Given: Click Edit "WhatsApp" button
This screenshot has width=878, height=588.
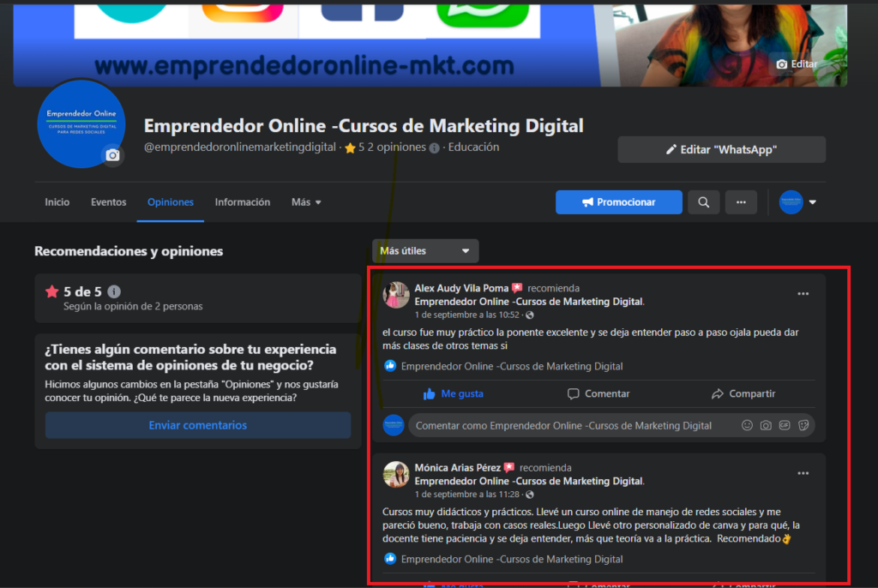Looking at the screenshot, I should click(x=721, y=149).
